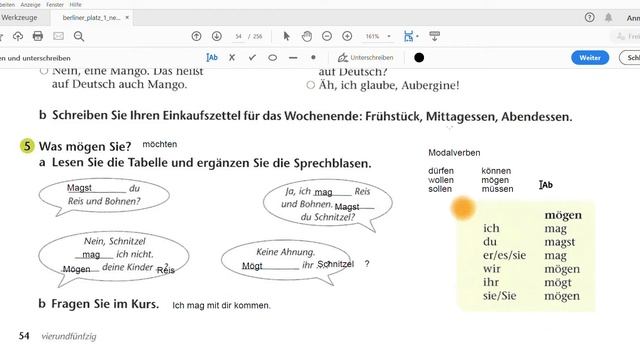Open the Anzeige menu
This screenshot has width=640, height=360.
[x=31, y=4]
